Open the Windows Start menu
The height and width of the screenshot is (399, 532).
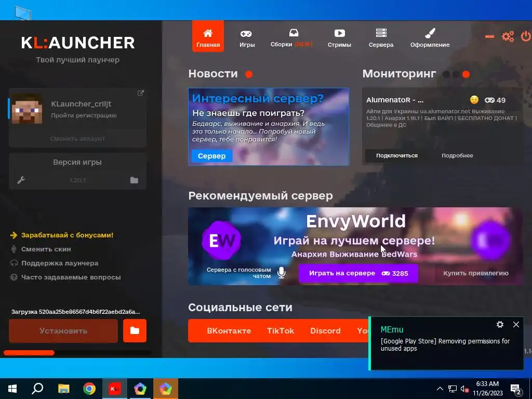click(12, 389)
